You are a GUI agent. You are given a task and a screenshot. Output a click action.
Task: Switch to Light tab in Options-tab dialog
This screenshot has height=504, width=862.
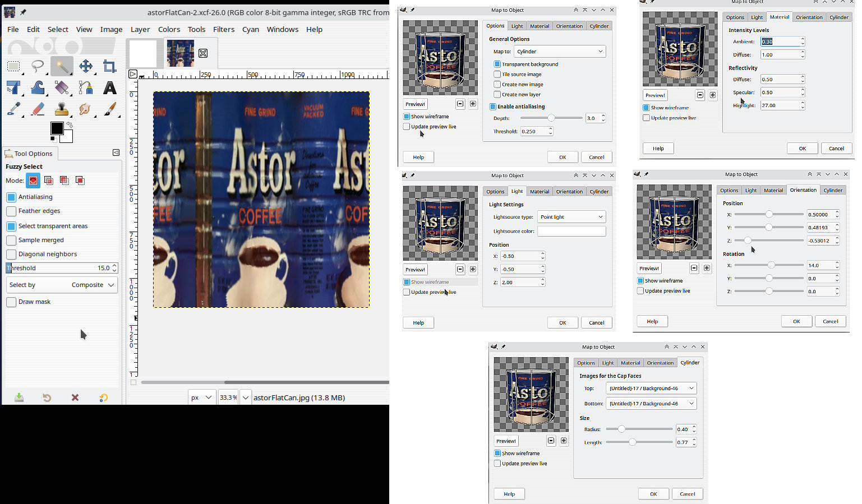point(517,26)
